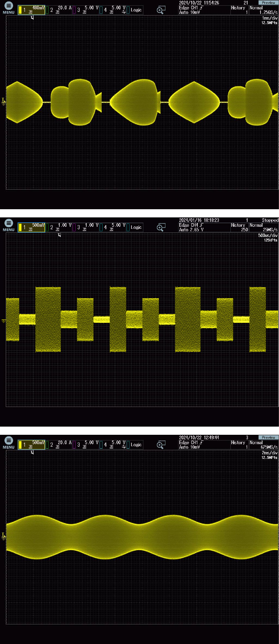279x644 pixels.
Task: Toggle channel 3 at 5.00 V in the 12:49:44 capture
Action: 85,445
